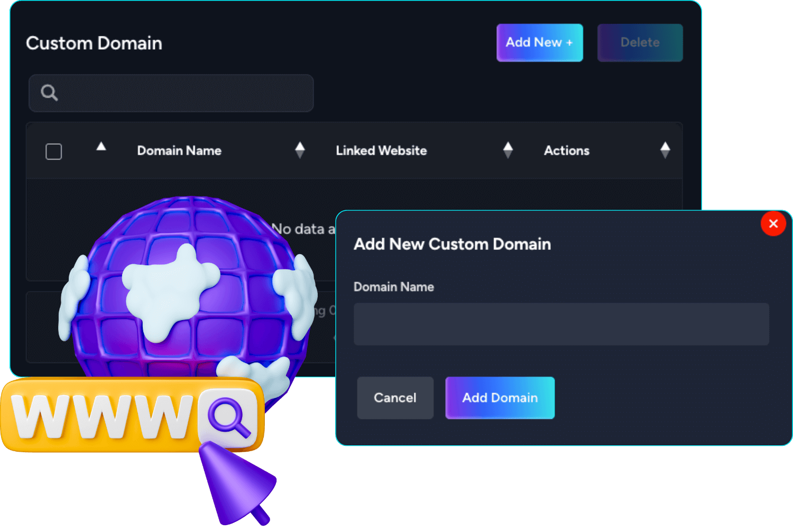The width and height of the screenshot is (793, 532).
Task: Confirm with the Add Domain button
Action: pos(500,398)
